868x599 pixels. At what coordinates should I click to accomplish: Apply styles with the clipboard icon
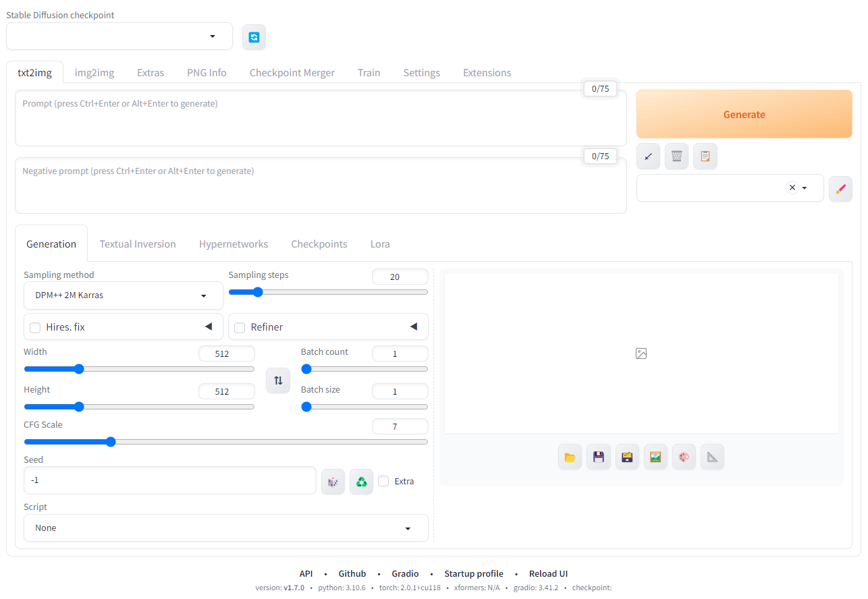point(705,156)
